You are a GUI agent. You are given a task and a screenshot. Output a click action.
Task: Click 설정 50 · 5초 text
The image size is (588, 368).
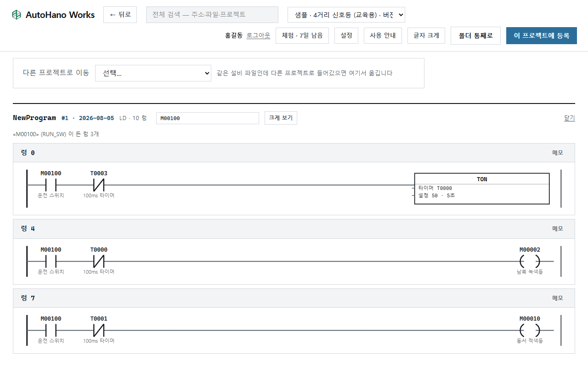coord(436,195)
